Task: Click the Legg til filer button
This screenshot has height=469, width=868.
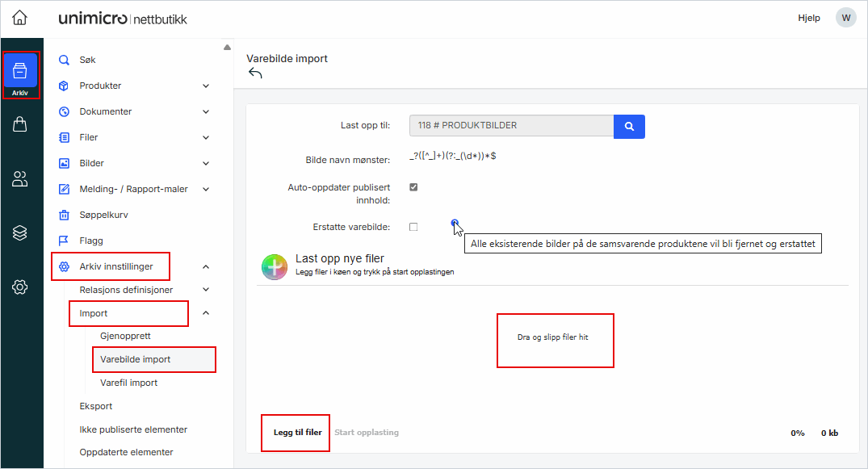Action: click(x=297, y=433)
